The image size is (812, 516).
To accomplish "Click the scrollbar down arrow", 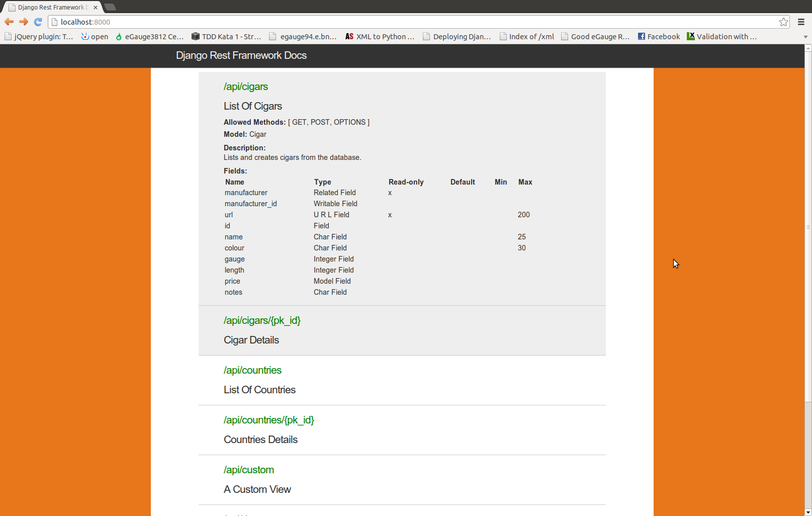I will click(x=808, y=512).
